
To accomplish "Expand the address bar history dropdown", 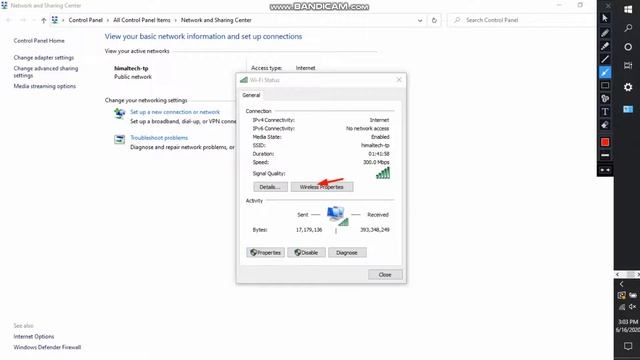I will (x=420, y=20).
